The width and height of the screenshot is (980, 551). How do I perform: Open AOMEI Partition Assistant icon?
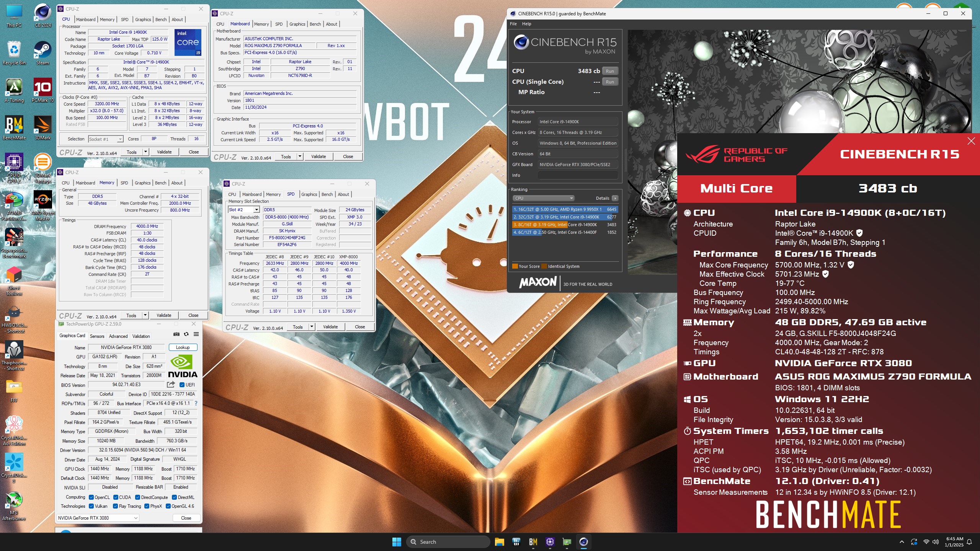coord(14,206)
